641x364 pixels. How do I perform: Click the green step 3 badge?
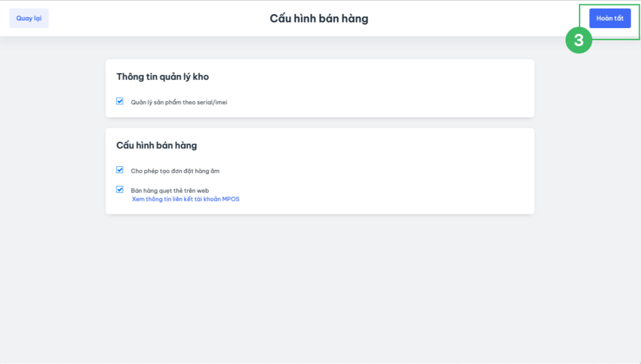tap(578, 41)
